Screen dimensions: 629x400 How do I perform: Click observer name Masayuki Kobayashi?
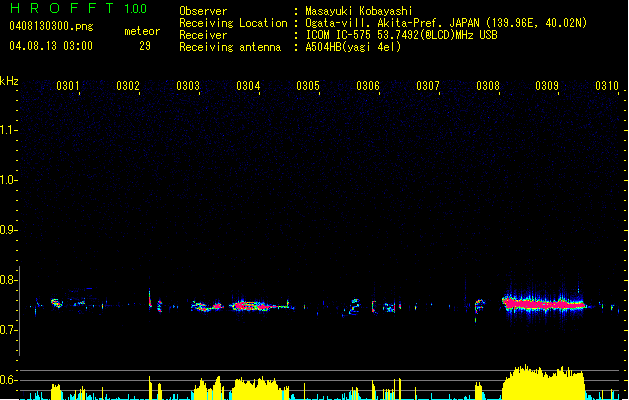[x=359, y=11]
